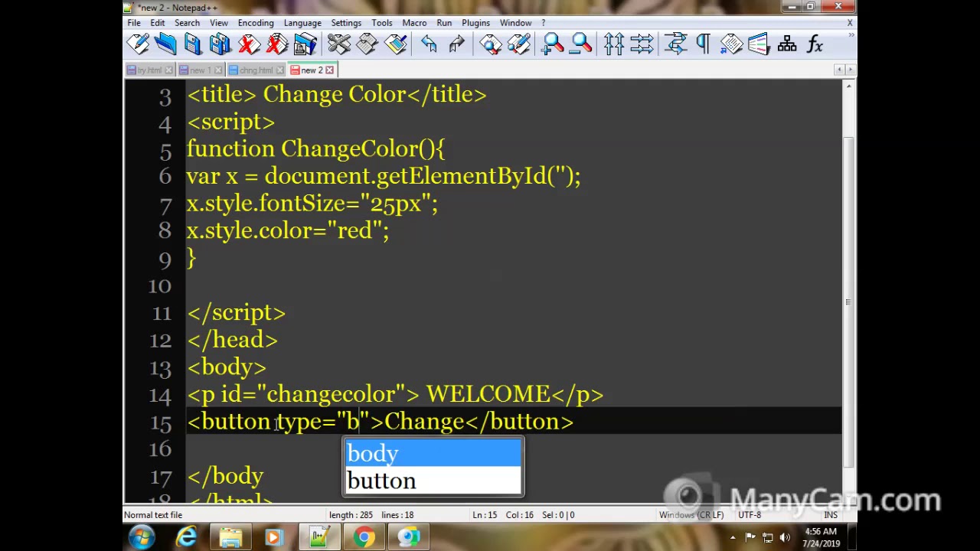Click the 'UTF-8' status bar entry

(x=750, y=515)
